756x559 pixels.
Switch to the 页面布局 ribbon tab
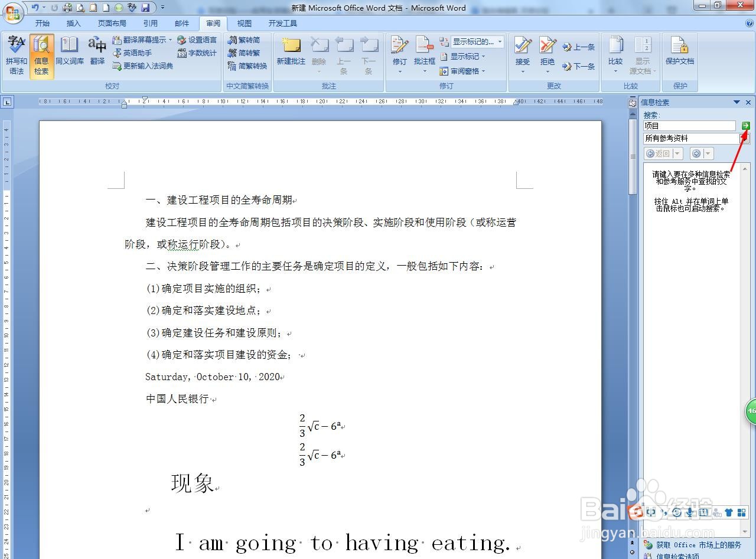[112, 24]
